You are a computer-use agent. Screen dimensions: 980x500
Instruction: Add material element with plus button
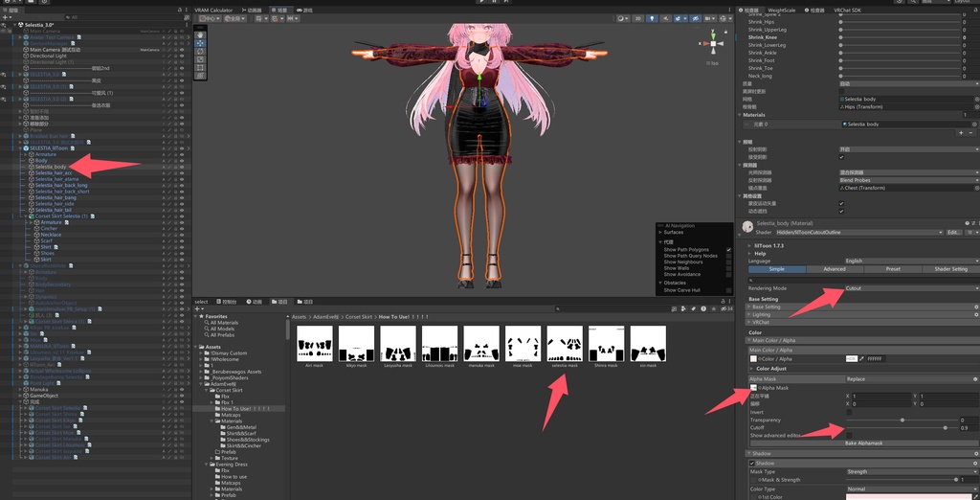(961, 132)
